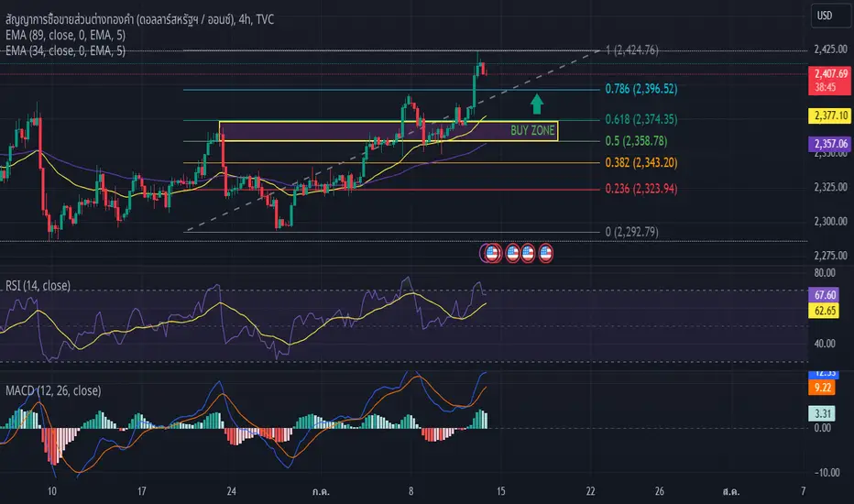Click the orange MACD signal tag 9.22
Image resolution: width=854 pixels, height=504 pixels.
[x=821, y=388]
